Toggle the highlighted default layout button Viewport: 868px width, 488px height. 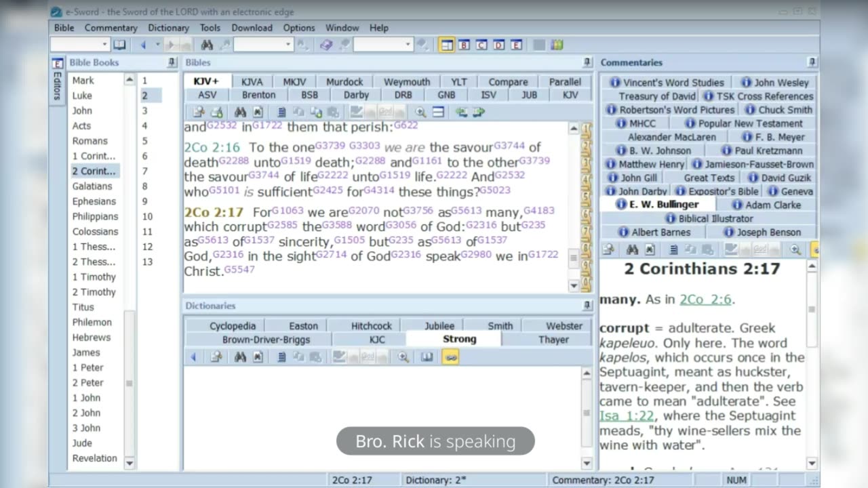coord(446,45)
